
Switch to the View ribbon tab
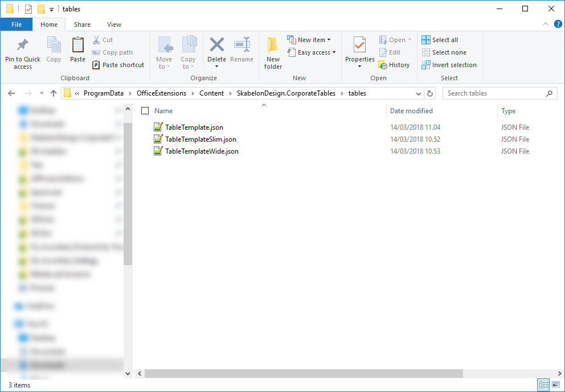(114, 24)
